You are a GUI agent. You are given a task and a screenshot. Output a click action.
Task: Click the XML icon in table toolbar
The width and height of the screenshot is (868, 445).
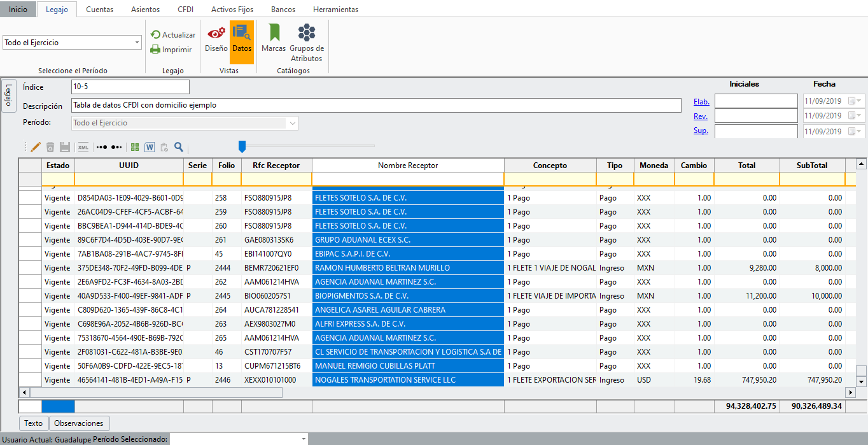click(x=83, y=147)
